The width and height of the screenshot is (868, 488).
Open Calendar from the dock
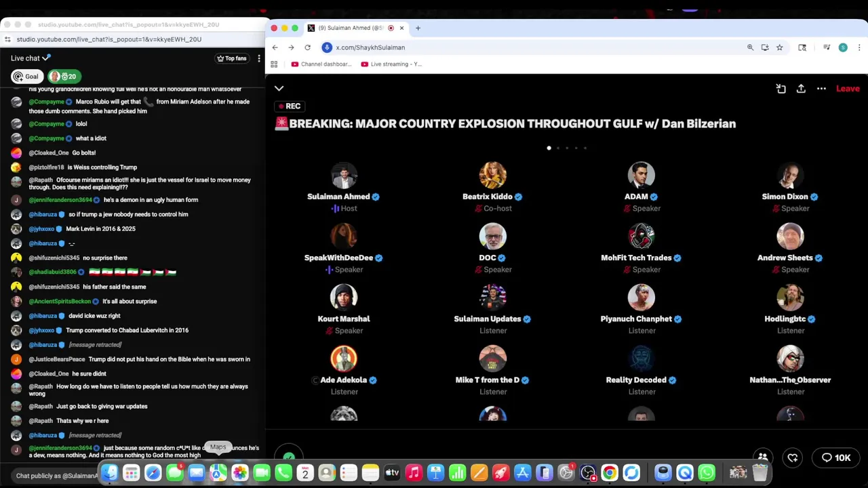point(305,472)
